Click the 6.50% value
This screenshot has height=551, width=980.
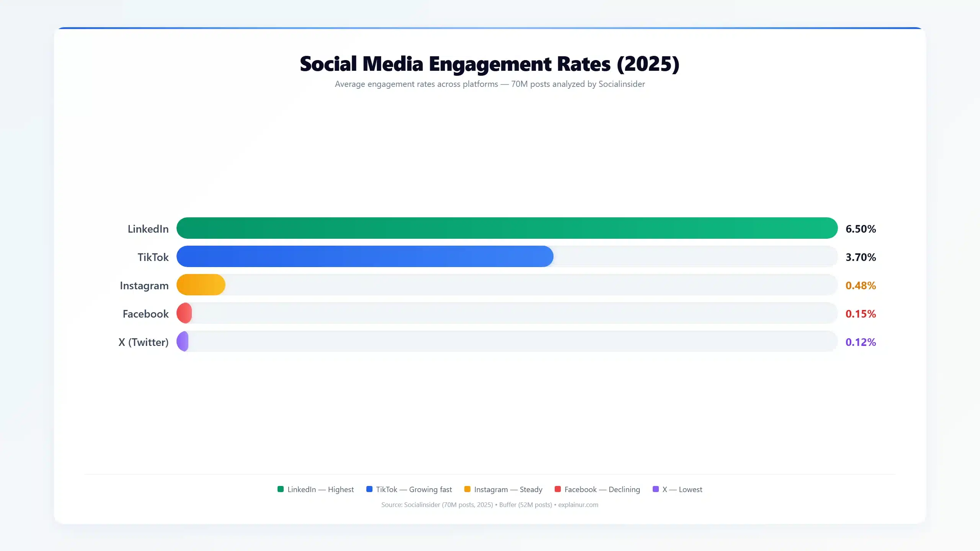tap(861, 229)
